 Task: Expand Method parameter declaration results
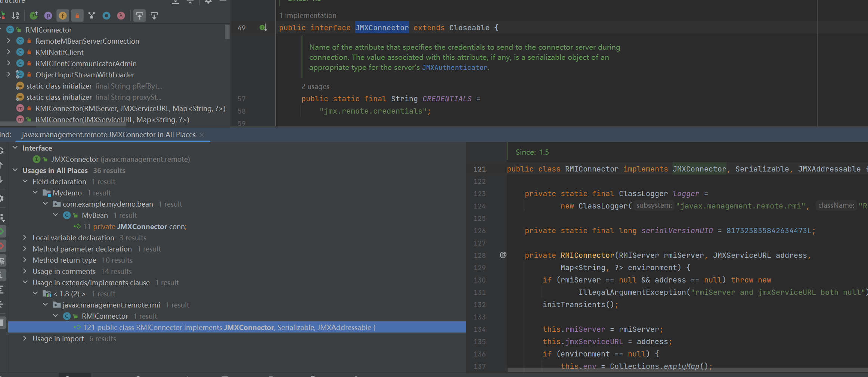[x=25, y=249]
